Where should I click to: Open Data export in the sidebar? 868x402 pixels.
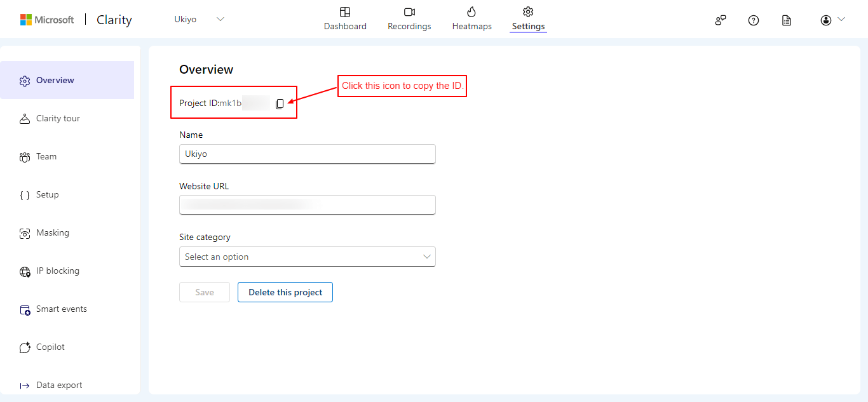(x=67, y=385)
